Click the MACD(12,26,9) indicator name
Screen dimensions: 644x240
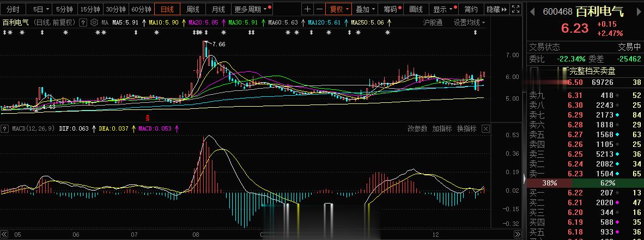point(33,129)
